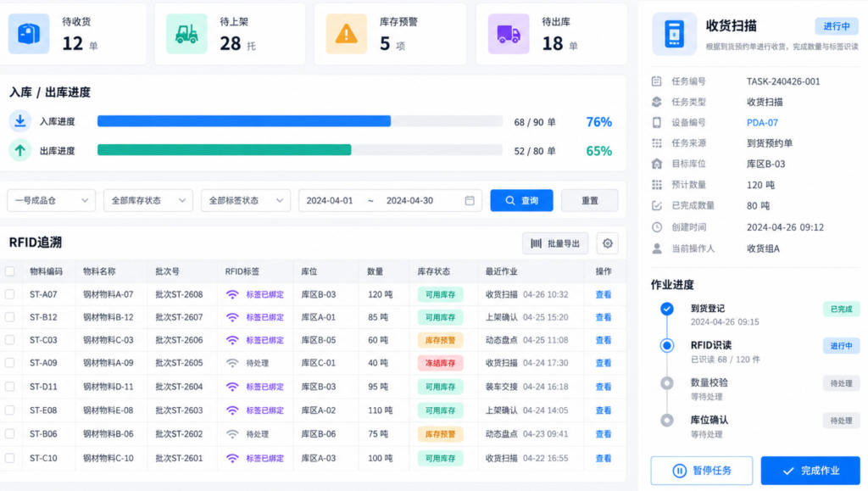Click the 到货登记 completed checkmark step

pyautogui.click(x=667, y=309)
